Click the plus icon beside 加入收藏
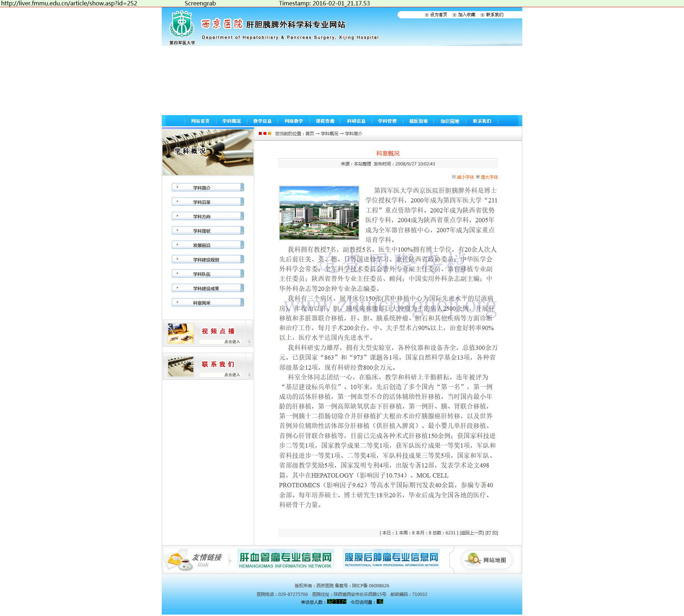684x616 pixels. 454,15
